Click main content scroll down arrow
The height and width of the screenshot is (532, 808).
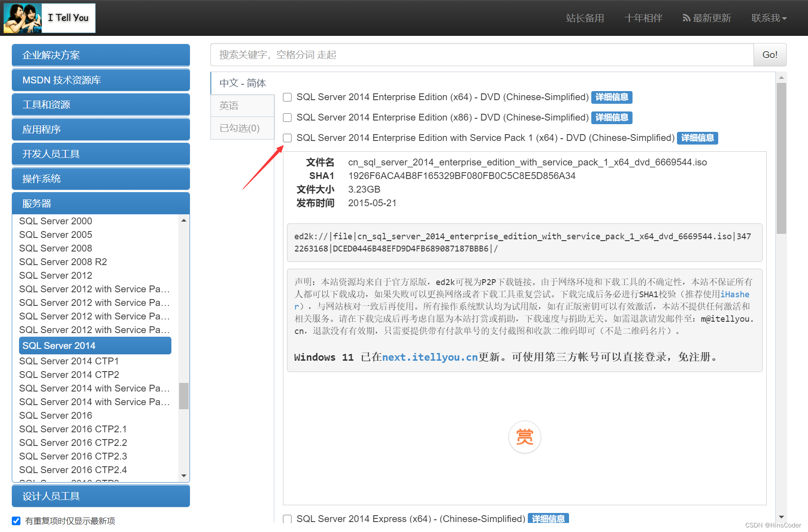click(781, 517)
